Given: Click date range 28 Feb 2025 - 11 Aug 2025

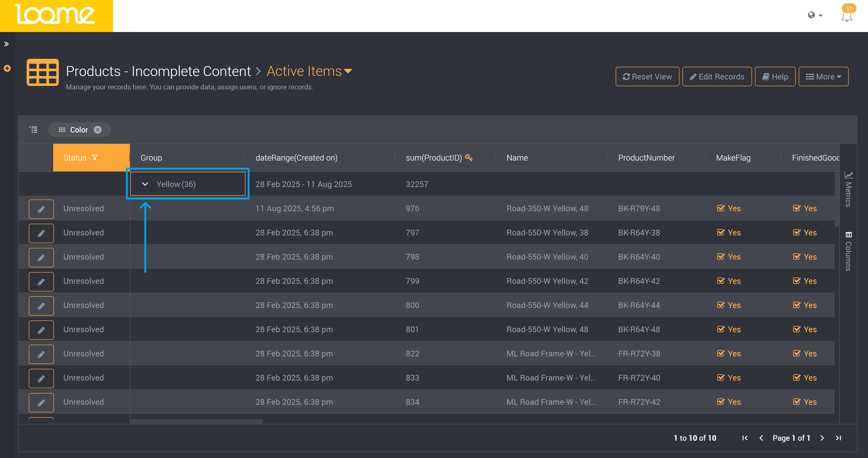Looking at the screenshot, I should click(304, 184).
